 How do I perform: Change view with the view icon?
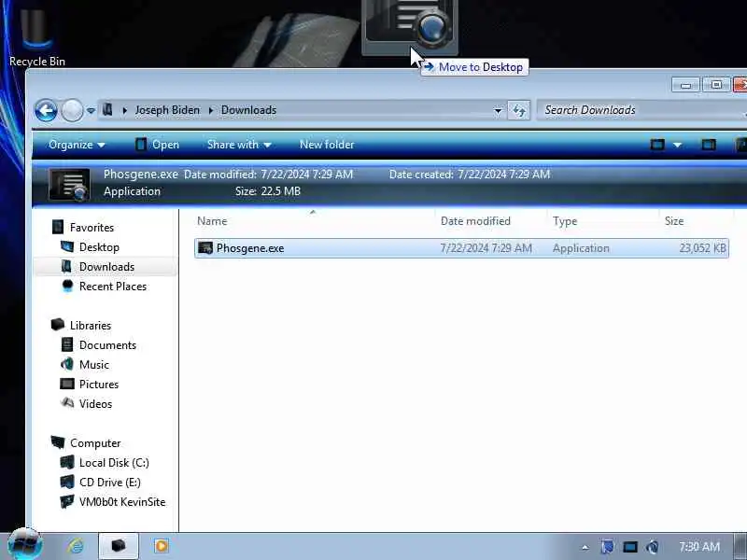(x=657, y=145)
